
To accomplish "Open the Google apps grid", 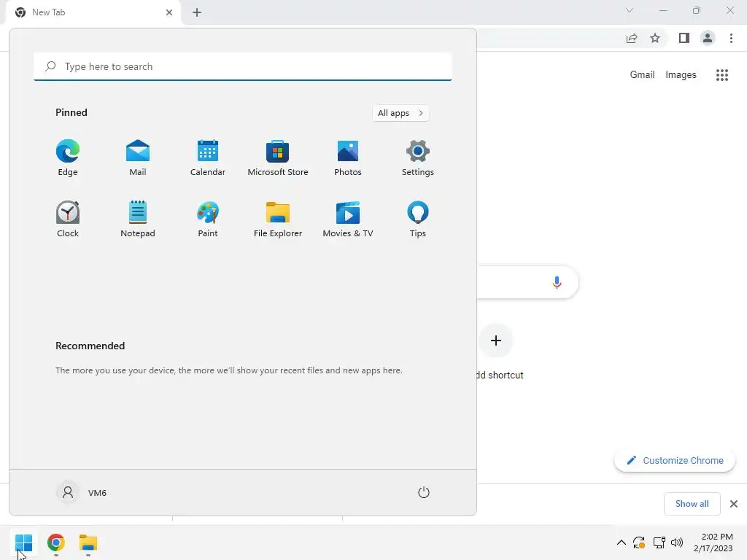I will [x=722, y=75].
